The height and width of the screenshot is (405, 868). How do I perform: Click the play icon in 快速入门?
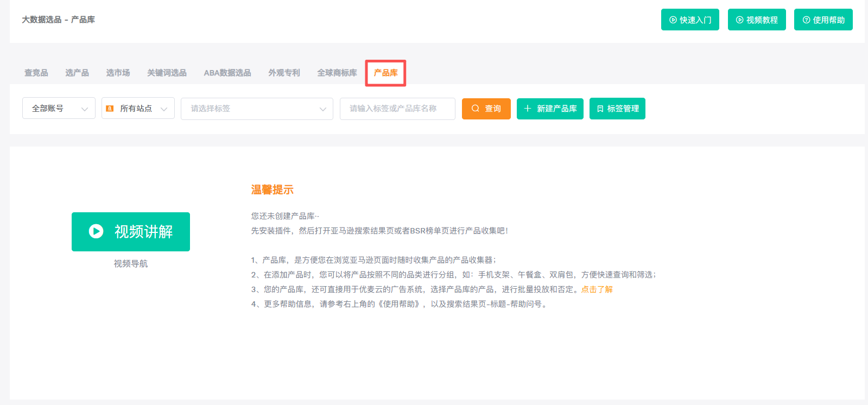(x=673, y=20)
